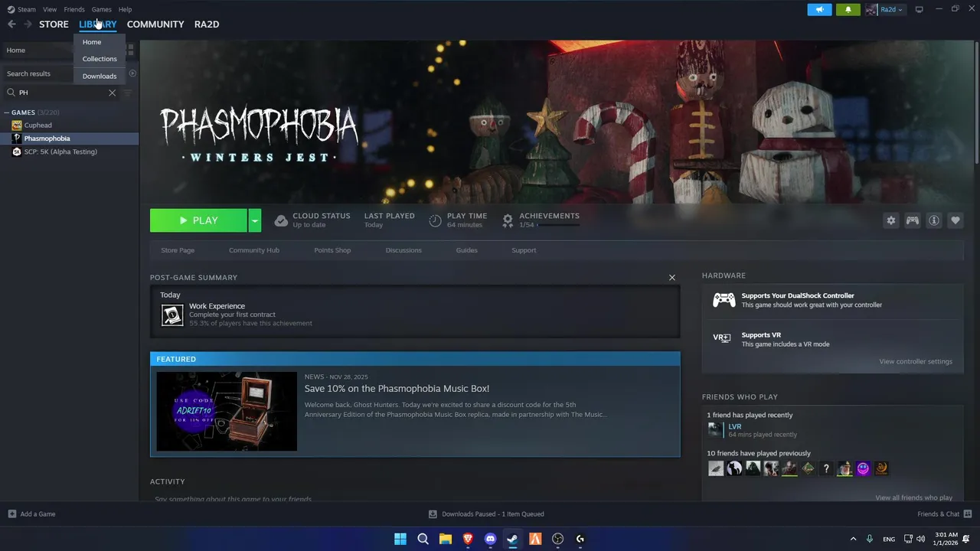Open the Brave browser taskbar icon
The height and width of the screenshot is (551, 980).
pyautogui.click(x=468, y=539)
